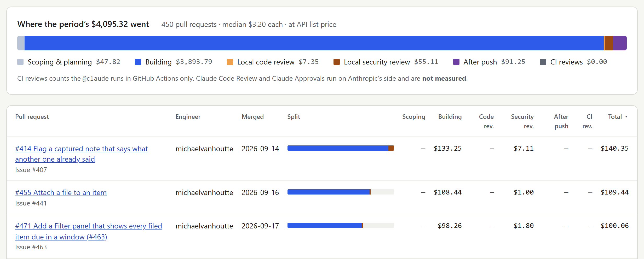Click the CI reviews legend swatch

pyautogui.click(x=543, y=62)
